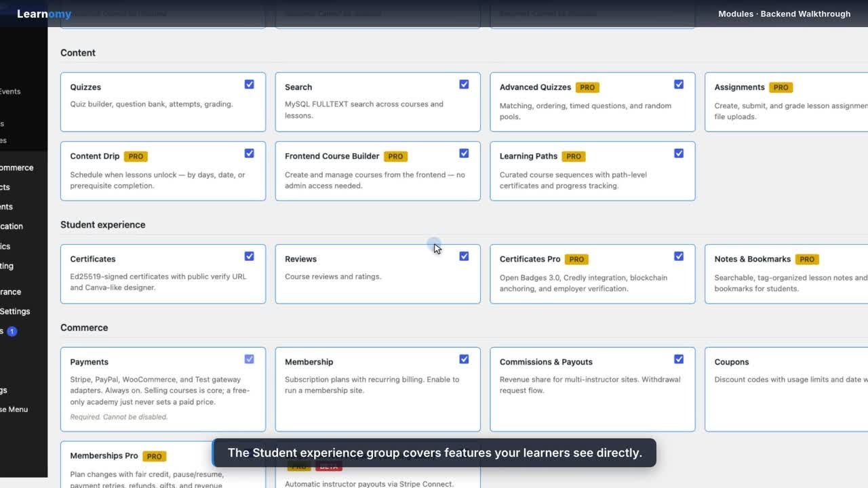This screenshot has width=868, height=488.
Task: Toggle the Reviews module checkbox
Action: coord(464,257)
